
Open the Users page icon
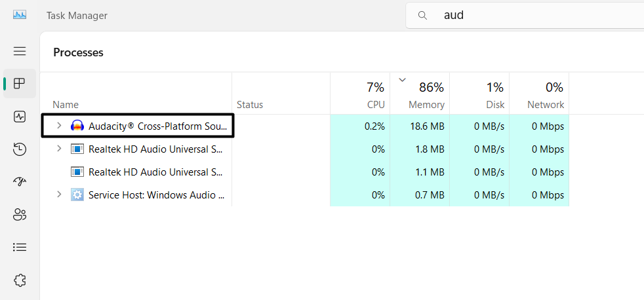20,214
